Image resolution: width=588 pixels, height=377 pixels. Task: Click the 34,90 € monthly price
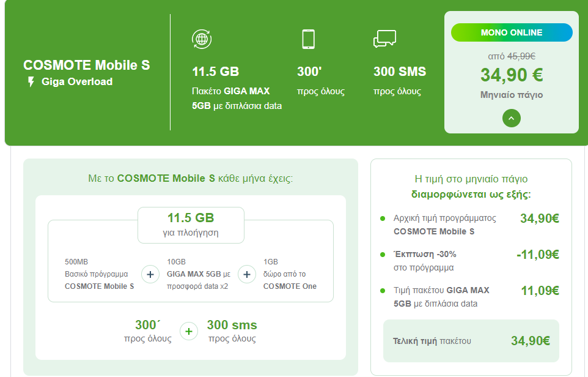(x=512, y=75)
